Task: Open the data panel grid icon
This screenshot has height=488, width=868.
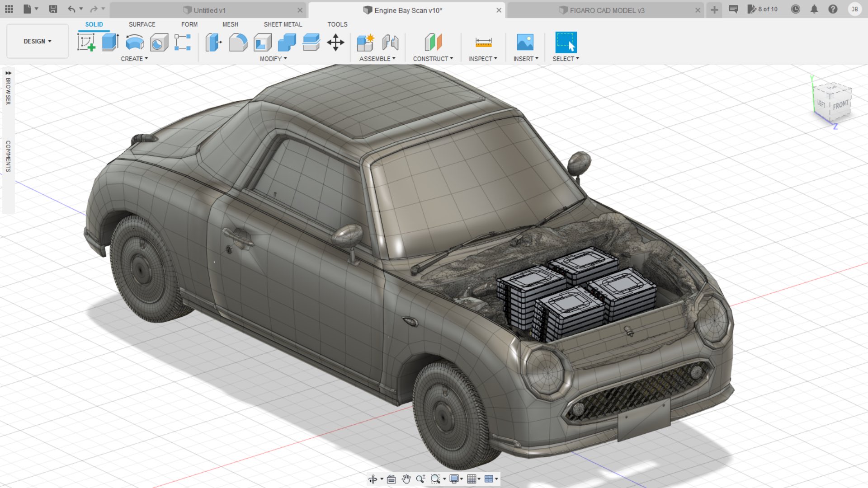Action: click(9, 9)
